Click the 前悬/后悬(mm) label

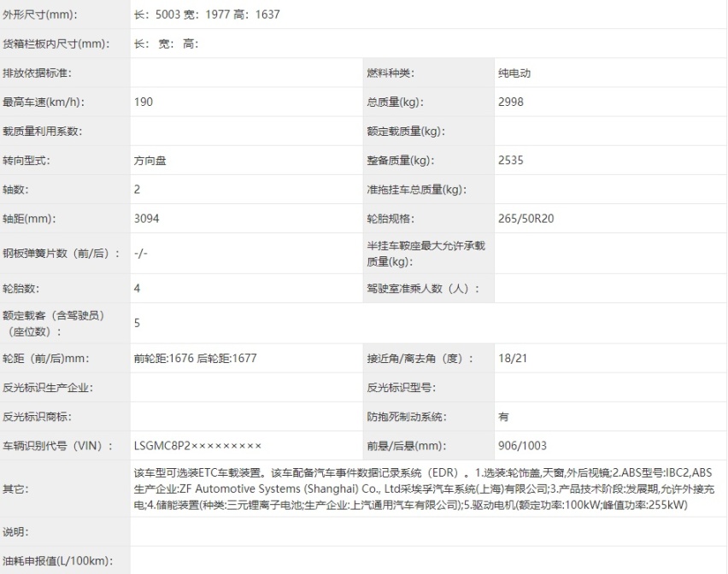point(406,446)
